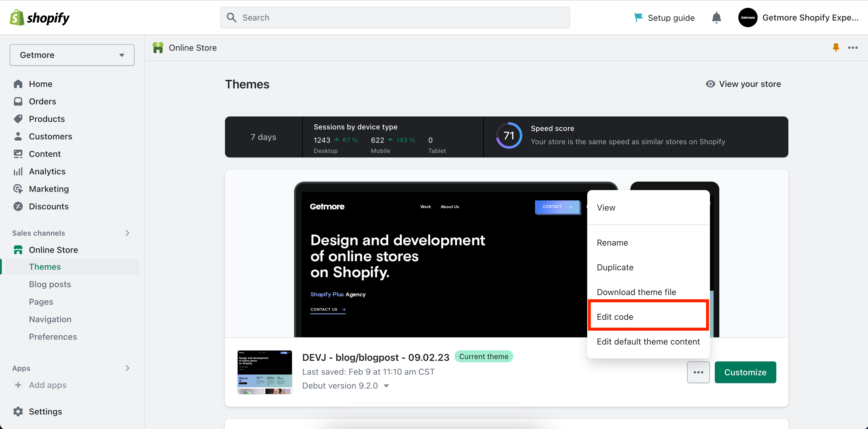Select Edit code in the theme menu

coord(648,317)
